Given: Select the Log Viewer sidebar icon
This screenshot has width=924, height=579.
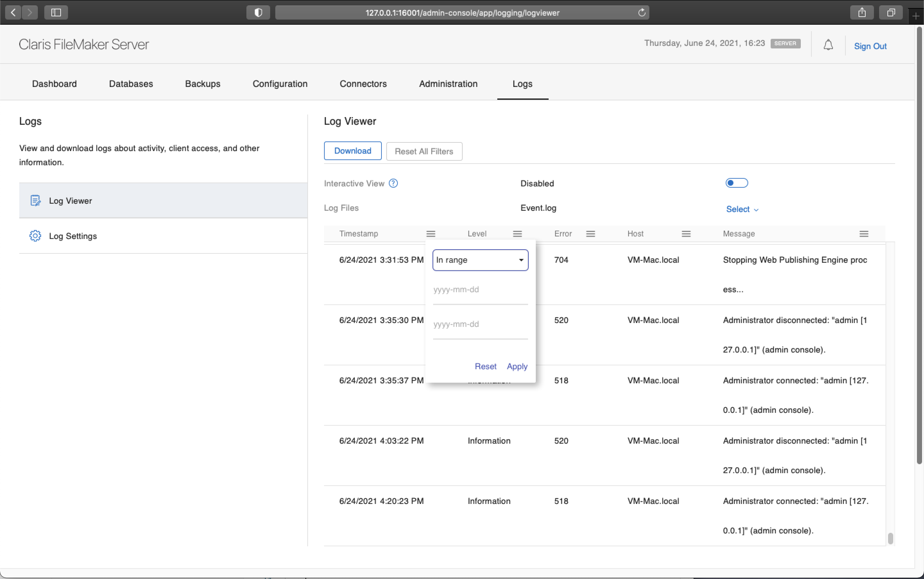Looking at the screenshot, I should pos(35,200).
